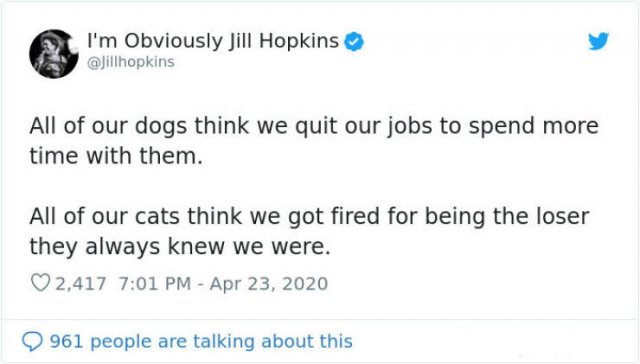This screenshot has width=640, height=364.
Task: Click the speech bubble reply icon
Action: click(32, 342)
